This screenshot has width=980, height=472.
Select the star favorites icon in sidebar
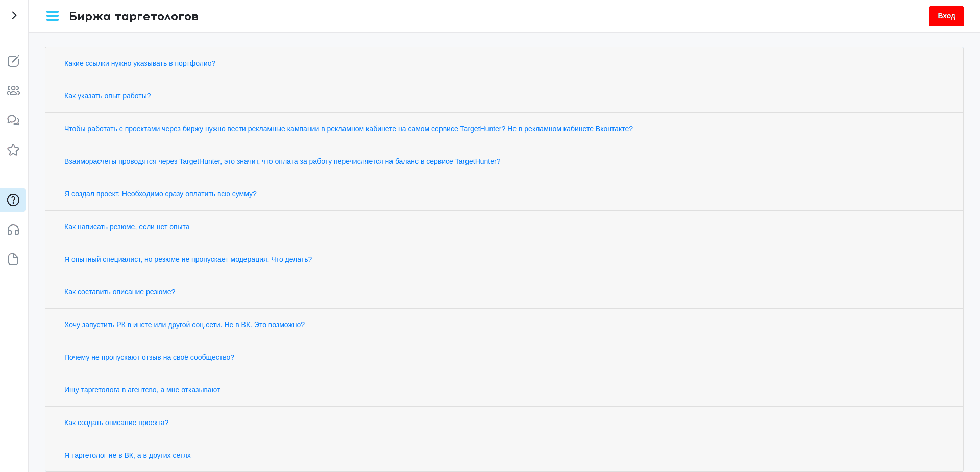pyautogui.click(x=13, y=150)
